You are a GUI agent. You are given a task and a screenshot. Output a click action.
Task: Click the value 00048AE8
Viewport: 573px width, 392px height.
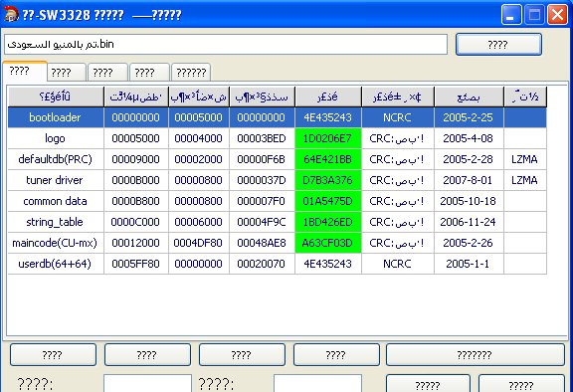(x=262, y=243)
